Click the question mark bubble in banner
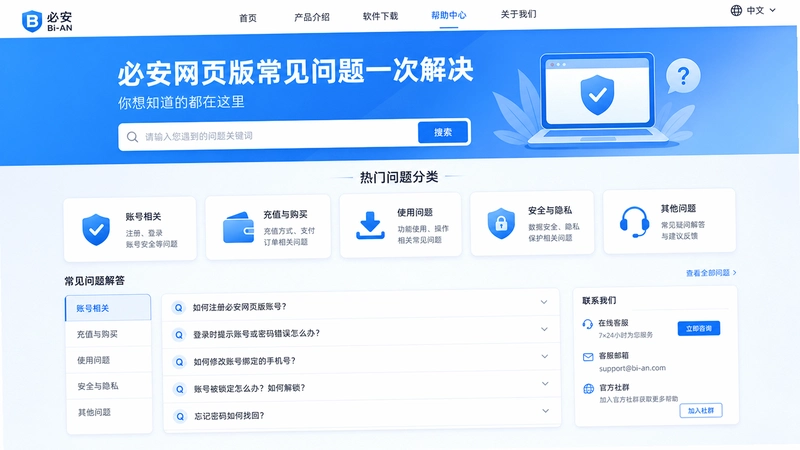This screenshot has height=450, width=800. tap(683, 77)
